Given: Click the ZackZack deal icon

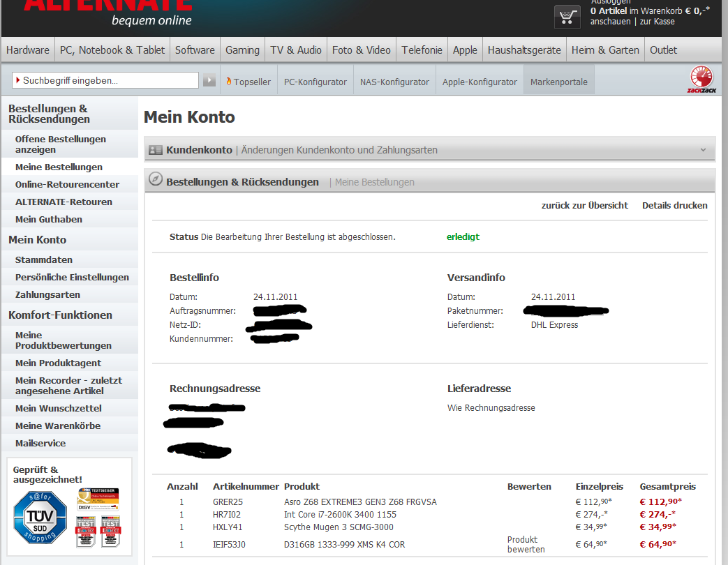Looking at the screenshot, I should (701, 80).
